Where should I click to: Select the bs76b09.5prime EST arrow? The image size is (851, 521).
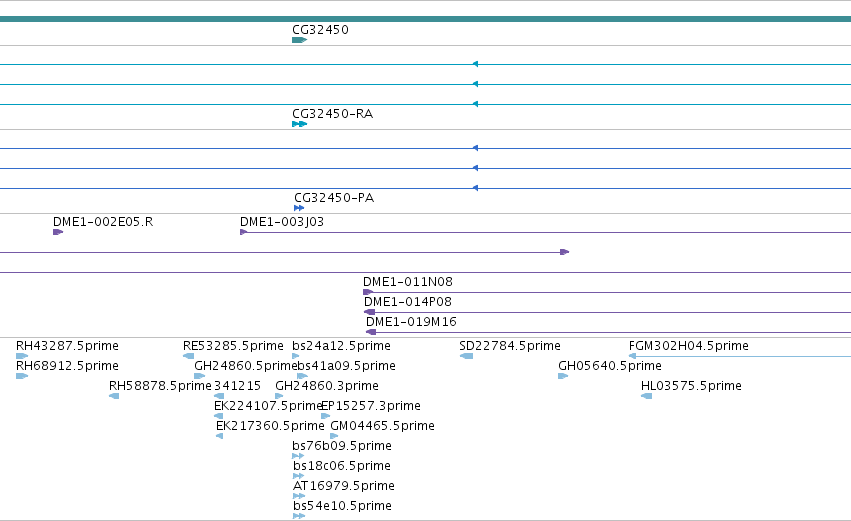pos(298,457)
